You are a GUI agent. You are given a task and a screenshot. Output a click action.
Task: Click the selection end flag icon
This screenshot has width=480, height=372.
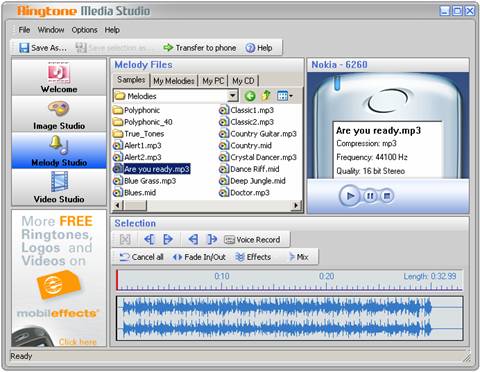[168, 239]
